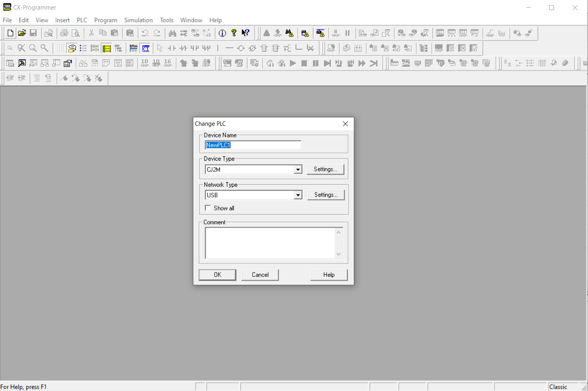Open a file with the folder icon

coord(22,33)
